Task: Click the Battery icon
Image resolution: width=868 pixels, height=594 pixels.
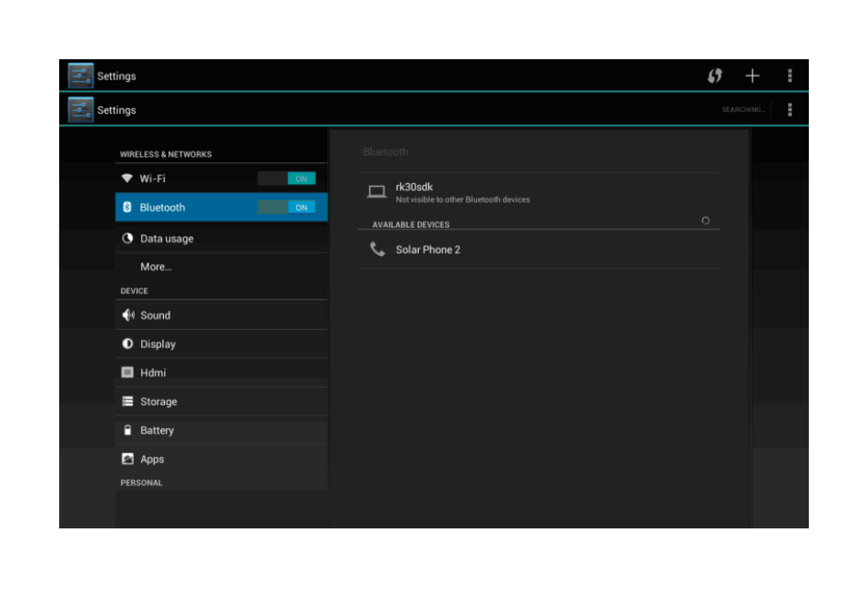Action: pos(128,430)
